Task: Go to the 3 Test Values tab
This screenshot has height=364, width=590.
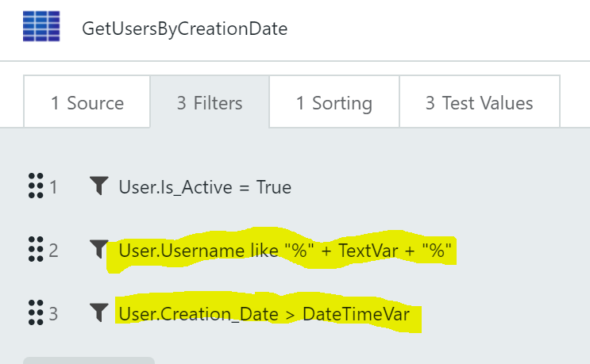Action: [x=479, y=103]
